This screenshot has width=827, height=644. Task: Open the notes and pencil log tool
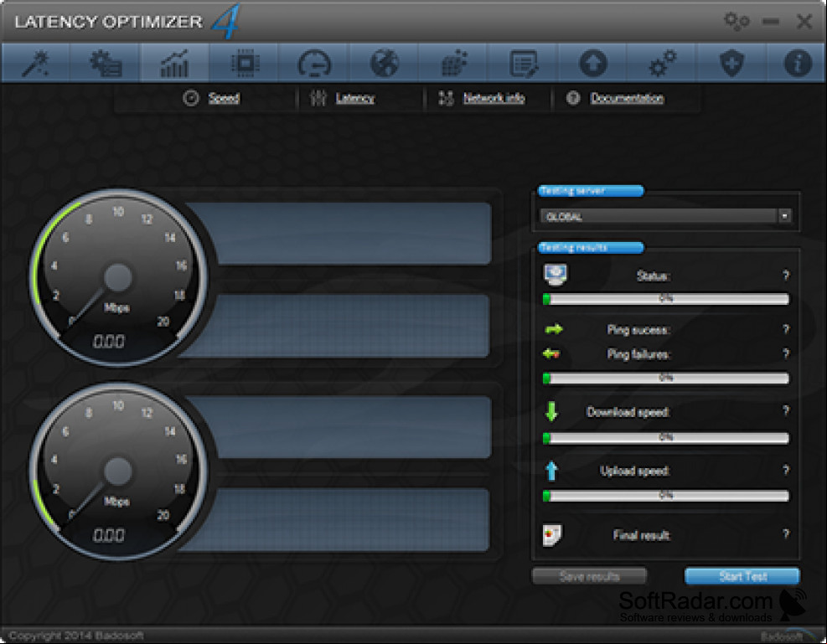pos(524,64)
